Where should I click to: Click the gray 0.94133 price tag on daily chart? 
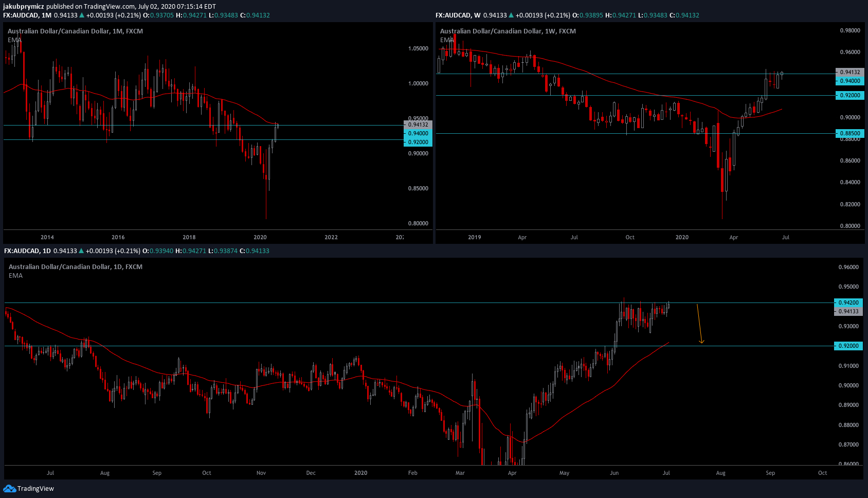point(848,311)
